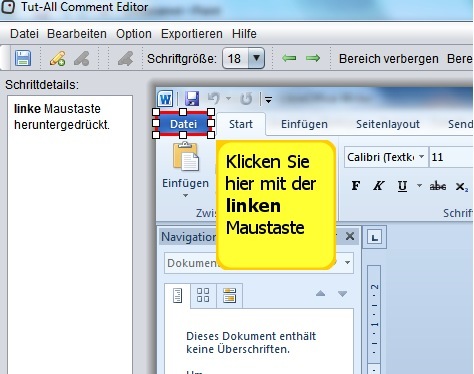Image resolution: width=474 pixels, height=374 pixels.
Task: Open the Datei menu in Tut-All menu bar
Action: [x=24, y=34]
